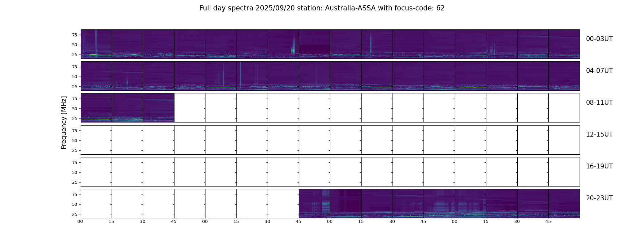Click the plot title 'Full day spectra 2025/09/20'
The height and width of the screenshot is (245, 644).
pos(322,8)
